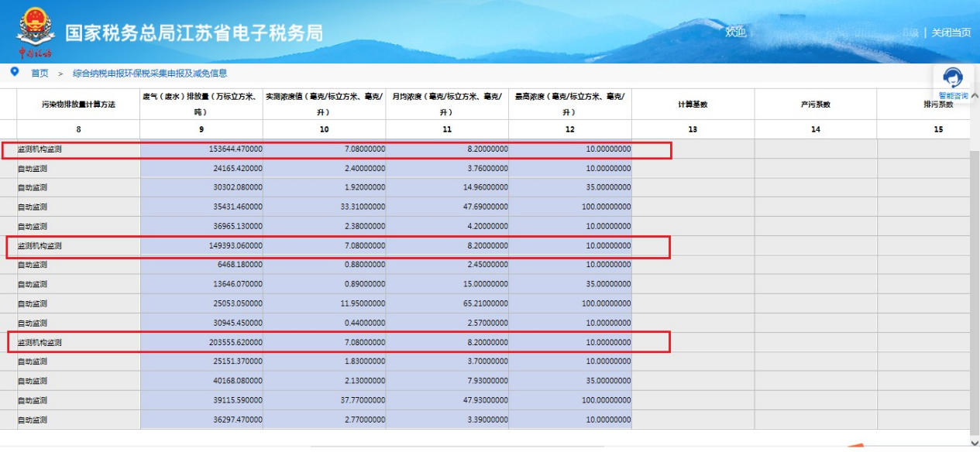
Task: Open 综合纳税申报环保税采集申报及减免信息 breadcrumb link
Action: point(150,74)
